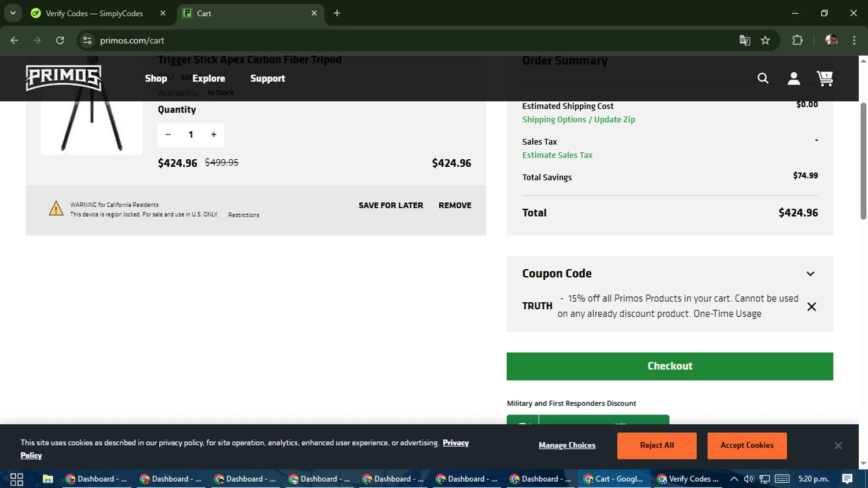Viewport: 868px width, 488px height.
Task: Click Manage Choices in cookie banner
Action: coord(567,445)
